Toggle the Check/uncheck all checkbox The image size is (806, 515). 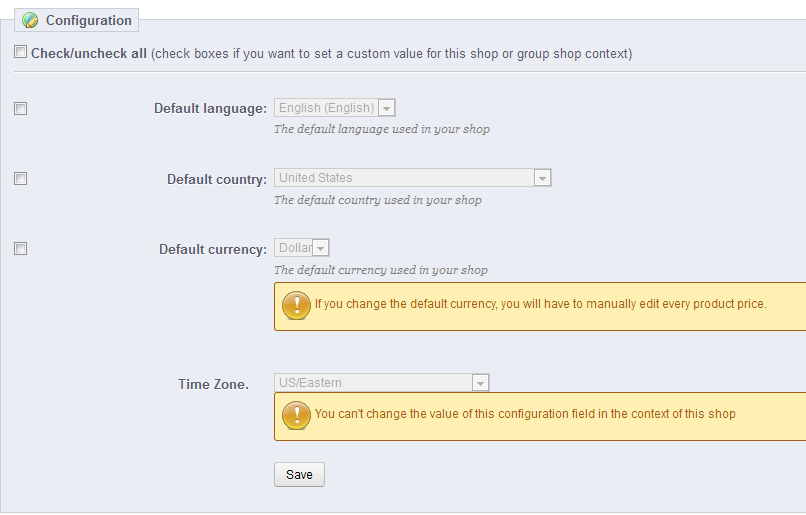21,52
